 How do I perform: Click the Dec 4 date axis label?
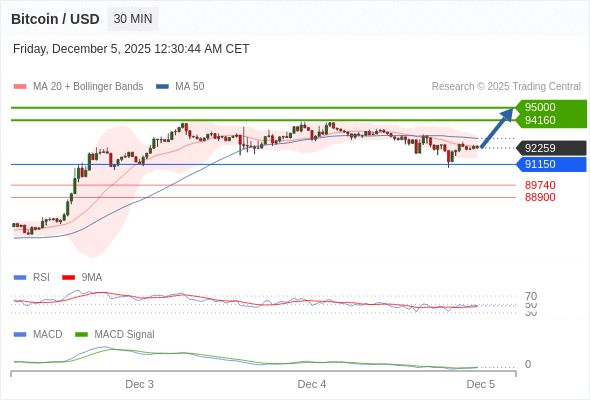(312, 384)
